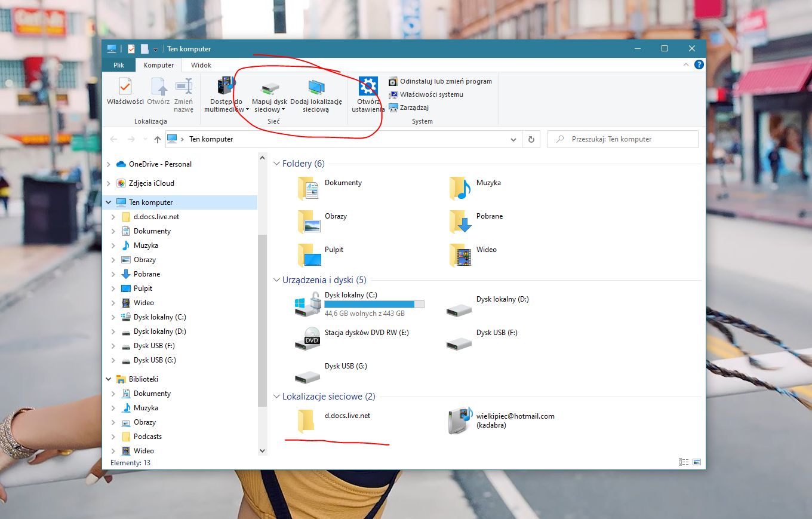
Task: Open the Widok ribbon tab
Action: (201, 65)
